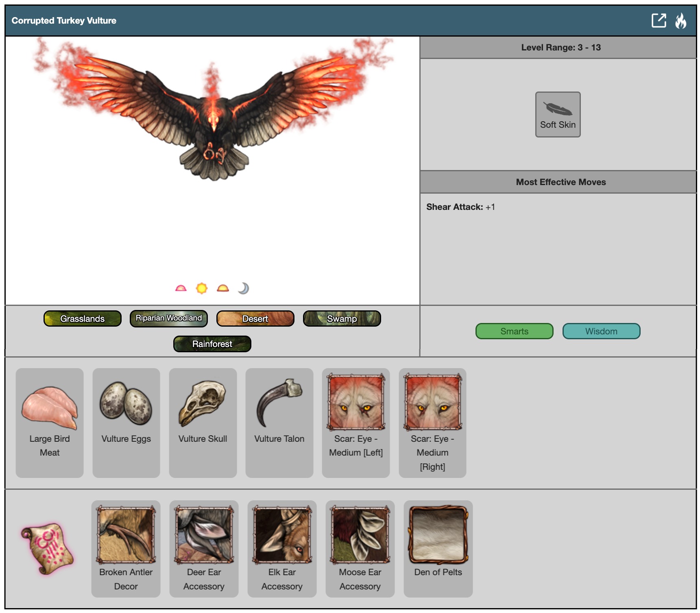
Task: Select the Grasslands biome tag
Action: coord(82,318)
